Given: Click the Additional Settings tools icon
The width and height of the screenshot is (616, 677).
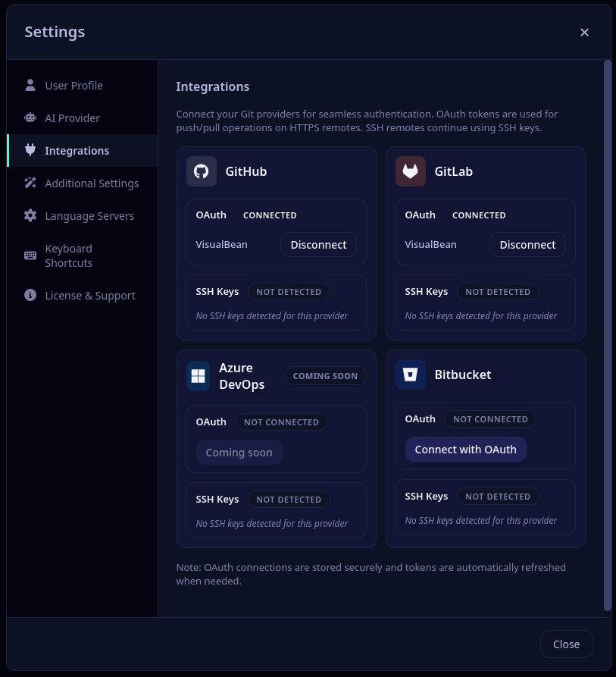Looking at the screenshot, I should point(30,183).
